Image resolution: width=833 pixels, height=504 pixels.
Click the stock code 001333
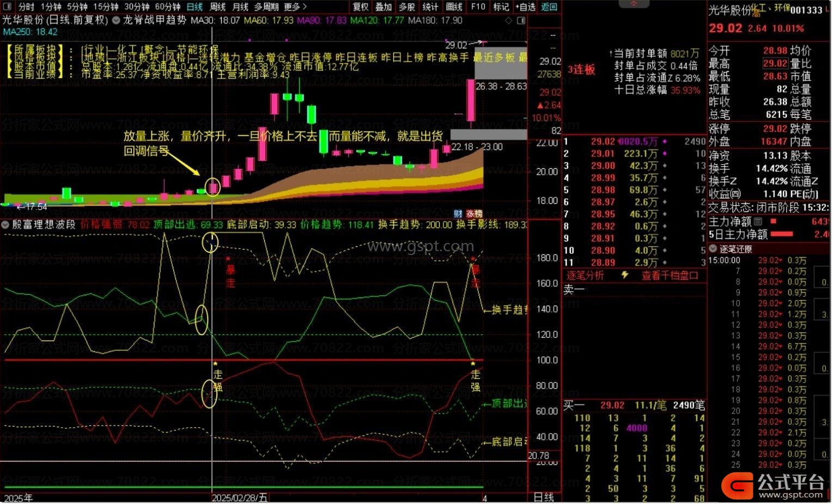[806, 10]
